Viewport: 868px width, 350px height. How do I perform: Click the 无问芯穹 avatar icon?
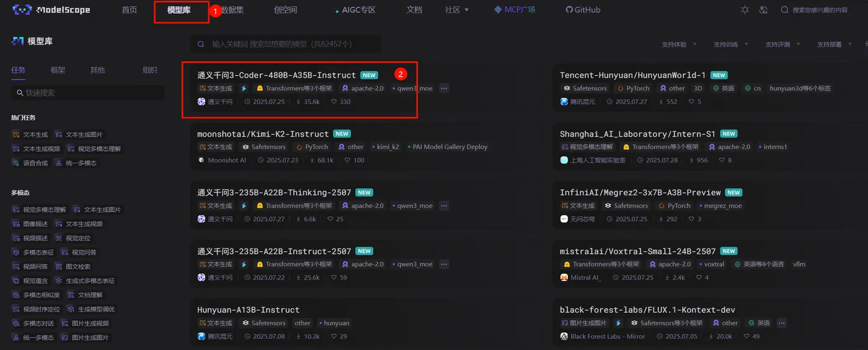pos(564,219)
